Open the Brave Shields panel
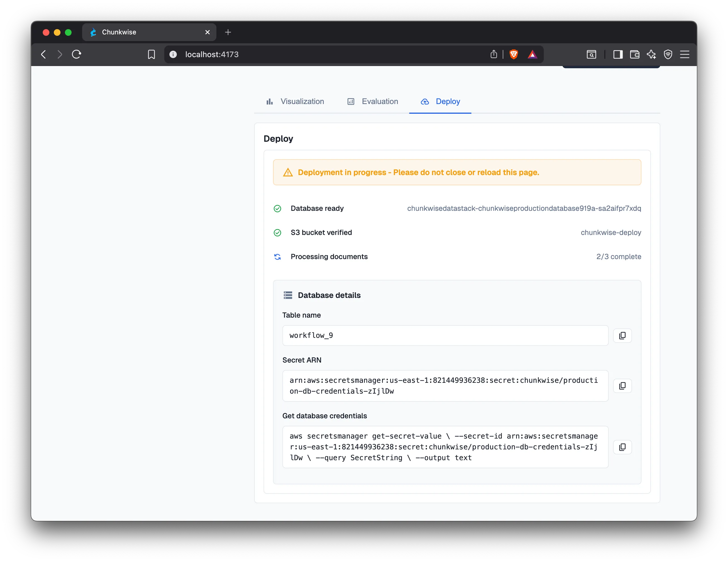728x562 pixels. pos(514,54)
